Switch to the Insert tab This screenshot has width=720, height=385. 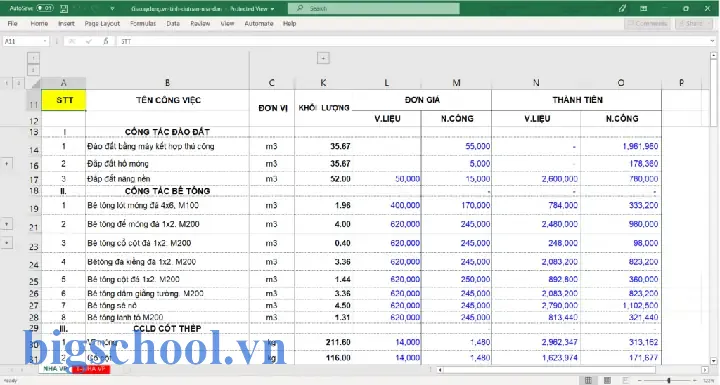coord(66,23)
